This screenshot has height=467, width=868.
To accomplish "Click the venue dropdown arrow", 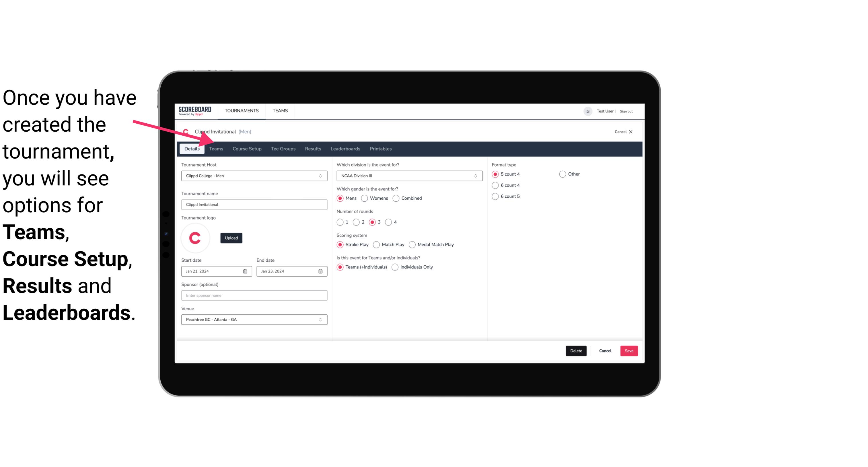I will click(x=321, y=319).
